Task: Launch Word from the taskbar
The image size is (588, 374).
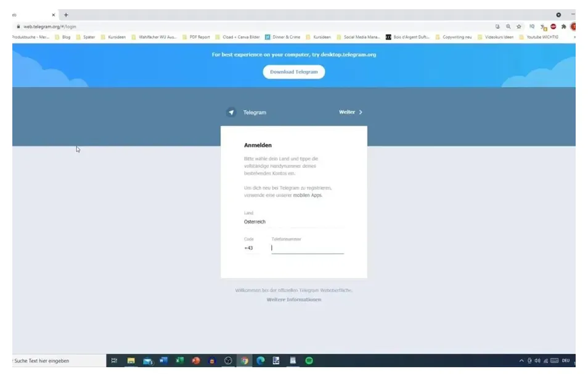Action: tap(163, 361)
